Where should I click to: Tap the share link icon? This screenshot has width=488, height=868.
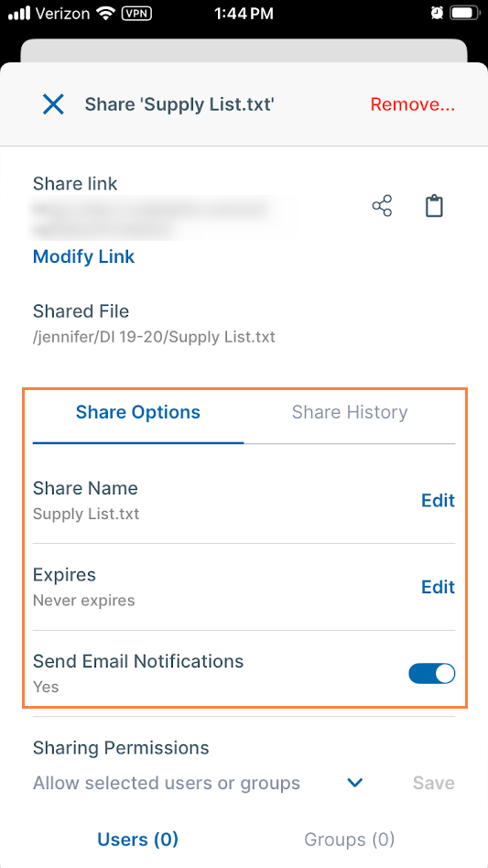[382, 206]
